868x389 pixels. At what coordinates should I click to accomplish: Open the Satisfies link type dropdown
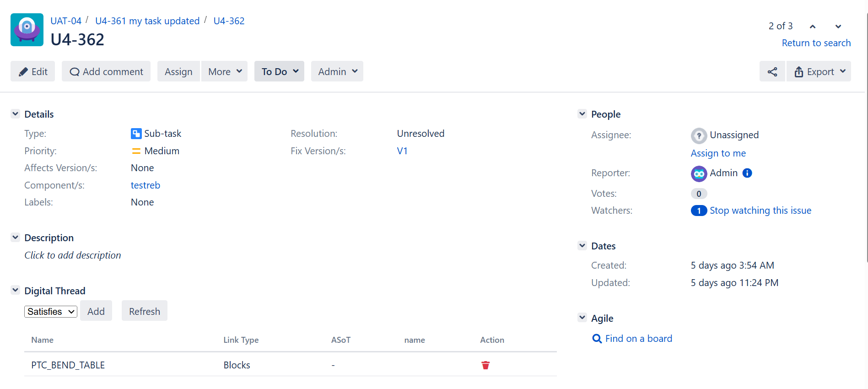(50, 312)
